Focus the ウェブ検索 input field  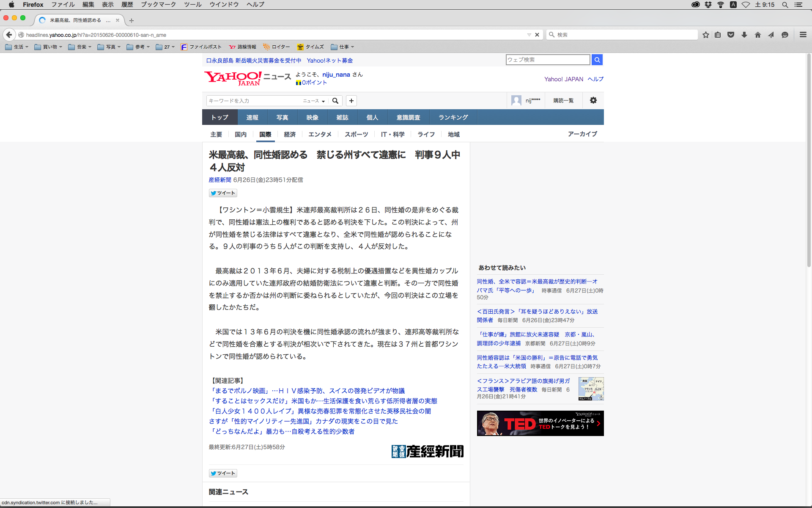click(x=547, y=60)
